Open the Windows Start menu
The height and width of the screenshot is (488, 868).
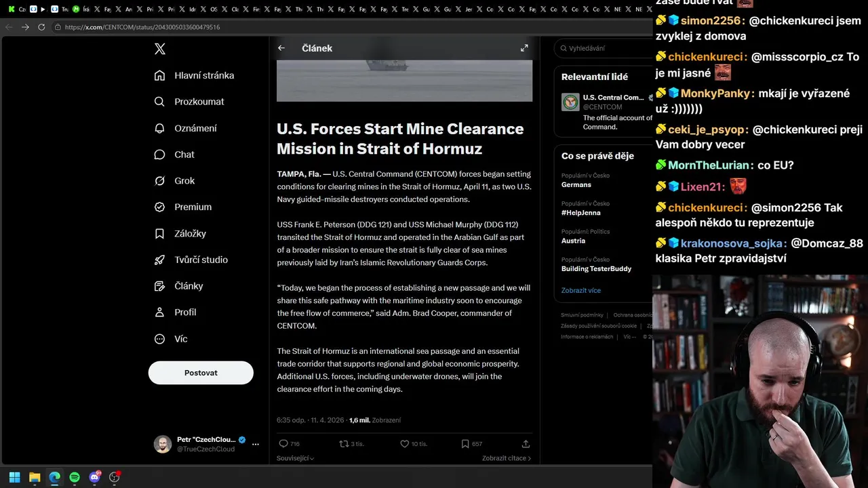(14, 477)
